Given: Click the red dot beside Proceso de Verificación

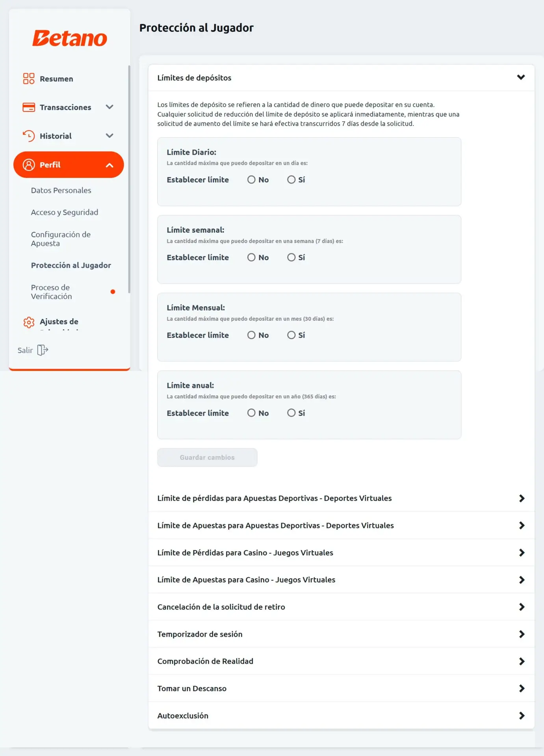Looking at the screenshot, I should pos(113,292).
